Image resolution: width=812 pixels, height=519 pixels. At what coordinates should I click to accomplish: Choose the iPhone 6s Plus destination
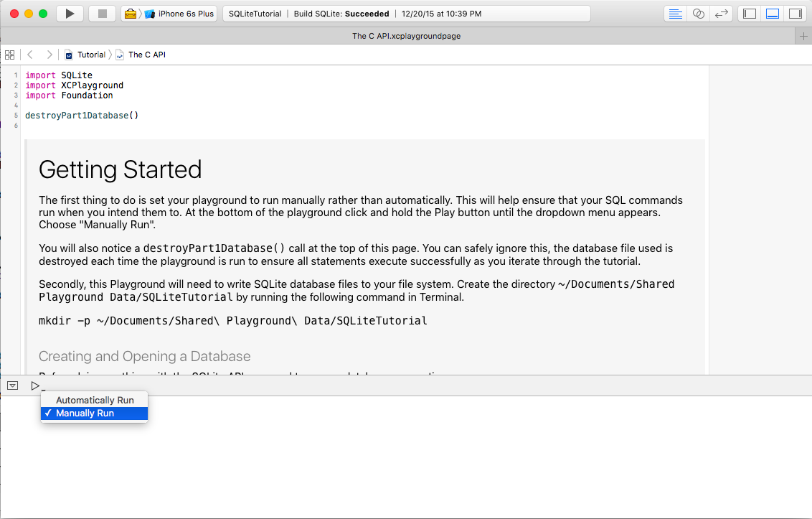tap(179, 14)
